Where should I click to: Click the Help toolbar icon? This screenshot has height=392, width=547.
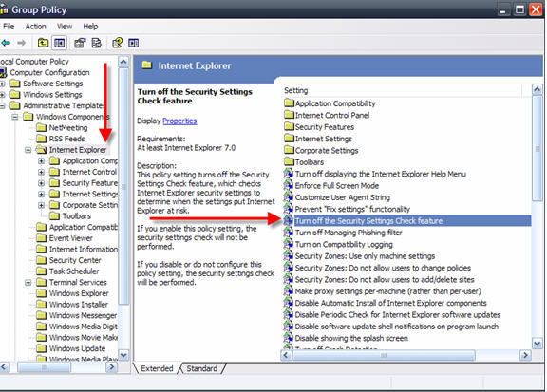pyautogui.click(x=117, y=43)
